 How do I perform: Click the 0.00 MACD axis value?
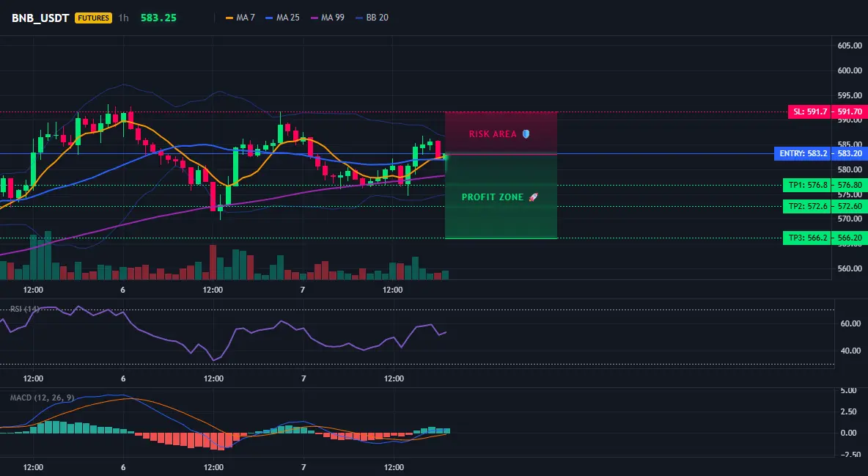[x=849, y=433]
